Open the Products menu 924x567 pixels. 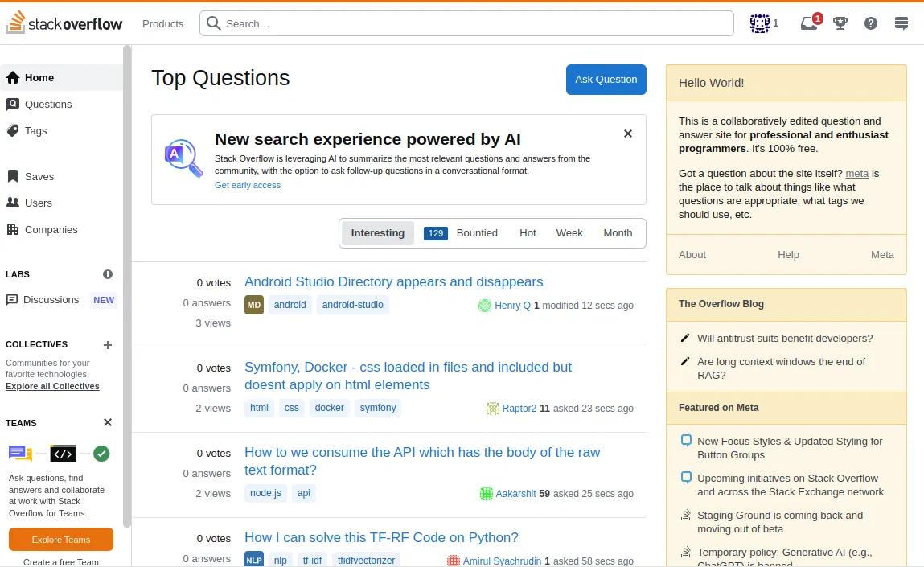tap(162, 23)
